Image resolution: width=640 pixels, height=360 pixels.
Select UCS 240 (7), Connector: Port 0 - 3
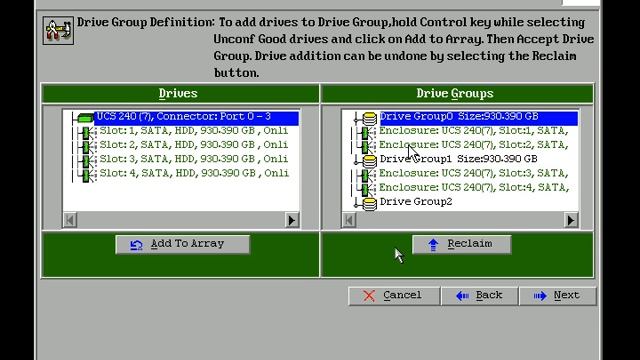click(x=196, y=118)
